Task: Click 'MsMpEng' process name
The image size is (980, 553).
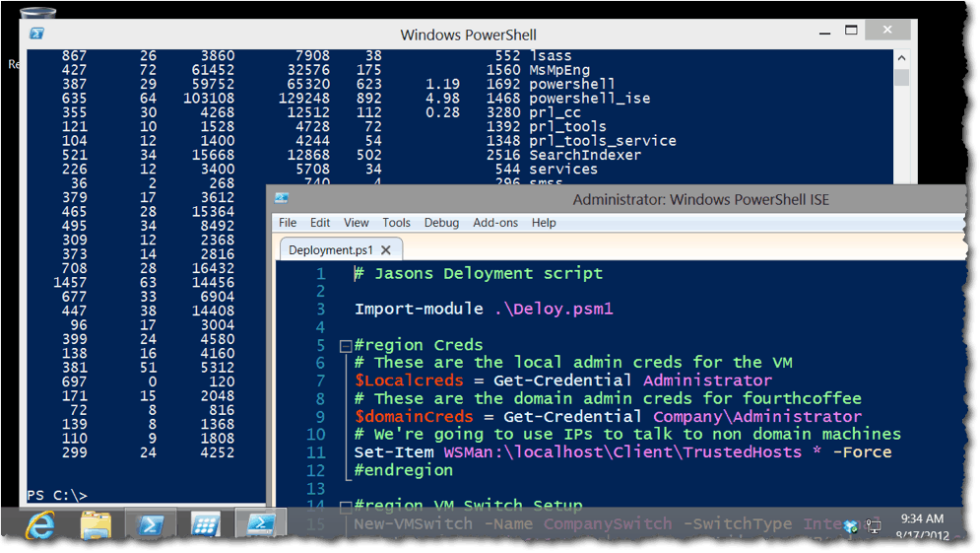Action: 559,70
